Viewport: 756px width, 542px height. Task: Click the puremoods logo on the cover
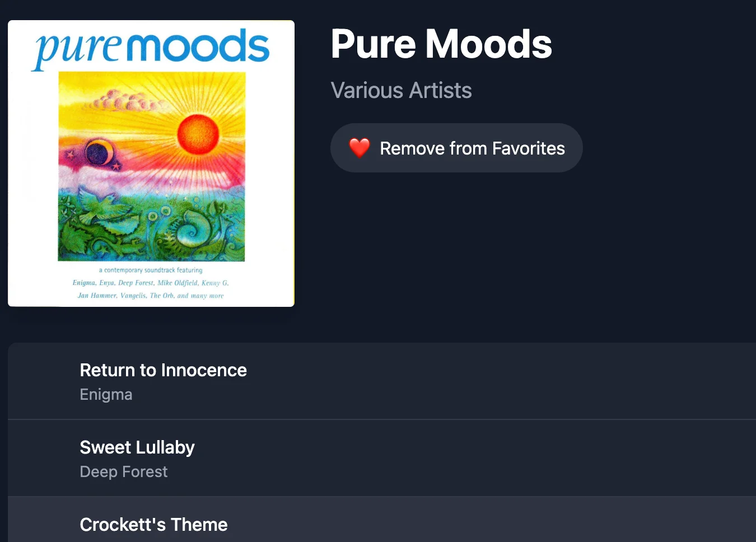coord(150,48)
